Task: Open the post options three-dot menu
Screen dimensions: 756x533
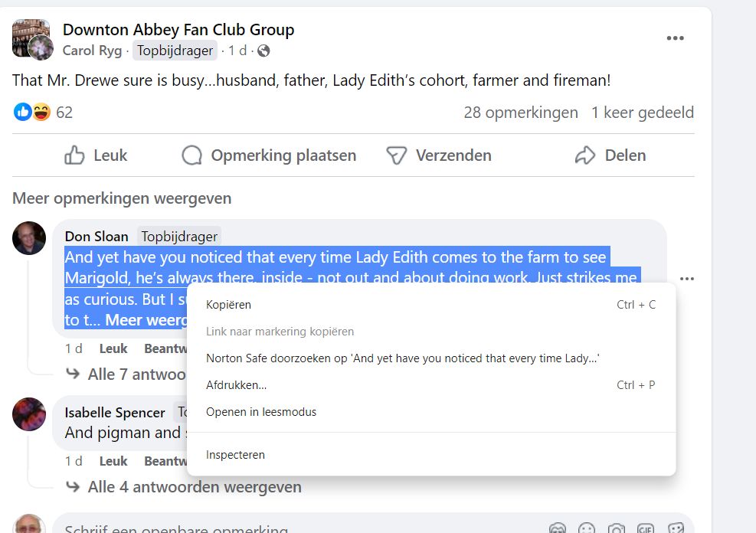Action: [675, 39]
